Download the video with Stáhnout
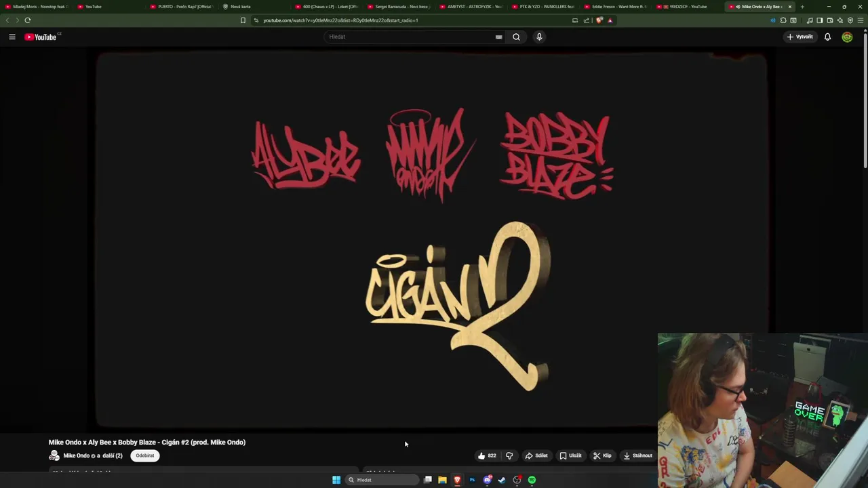 [x=637, y=455]
